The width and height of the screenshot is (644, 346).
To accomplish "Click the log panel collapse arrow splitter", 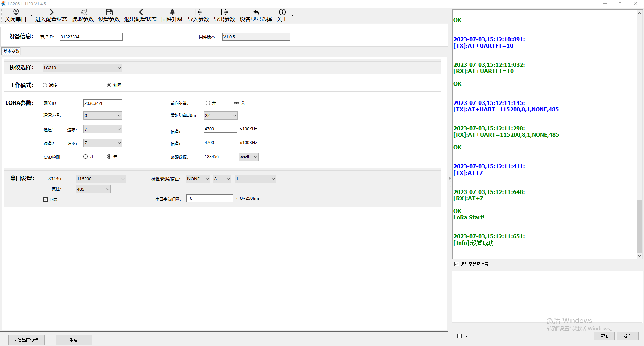I will 450,178.
